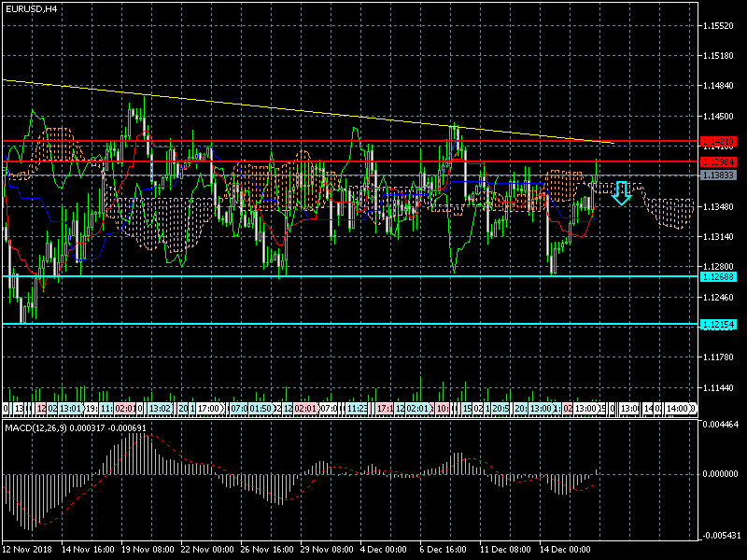747x560 pixels.
Task: Click the 1.15520 price axis label
Action: pyautogui.click(x=722, y=26)
